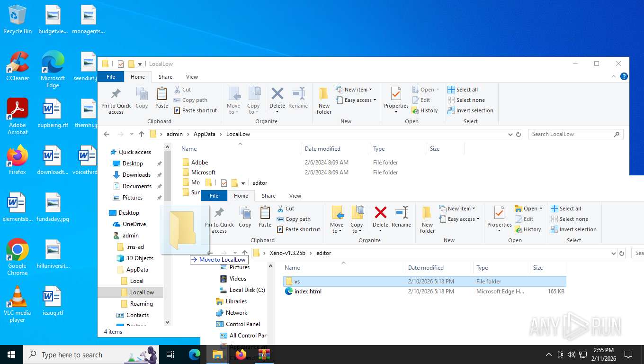Click Invert selection in editor window
Screen dimensions: 644x364
click(573, 229)
